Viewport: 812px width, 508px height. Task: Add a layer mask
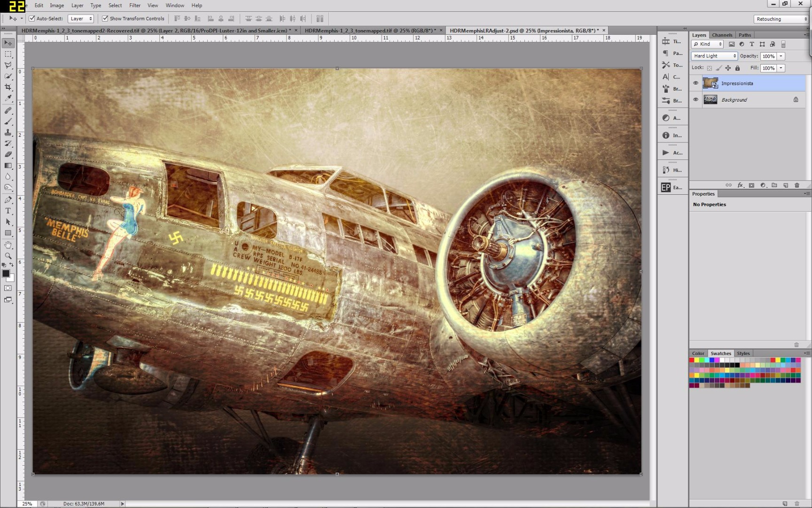751,185
